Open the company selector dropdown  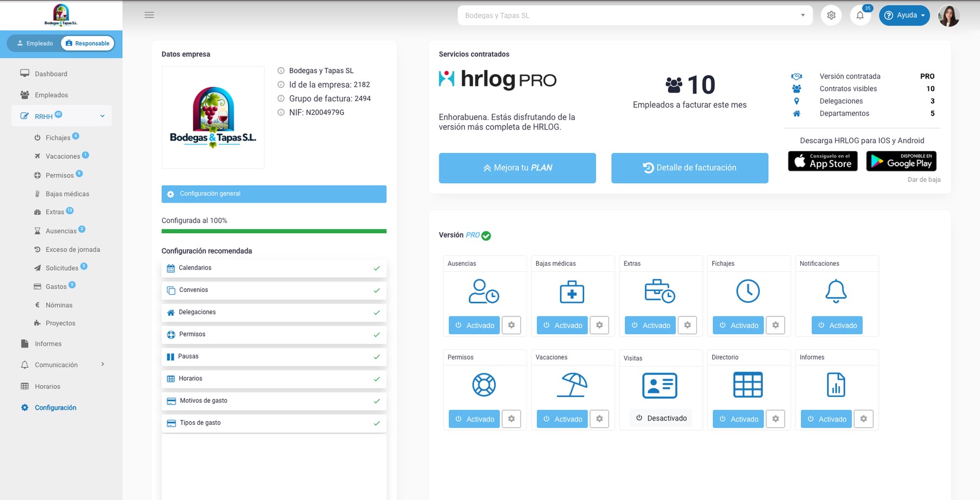pos(635,15)
